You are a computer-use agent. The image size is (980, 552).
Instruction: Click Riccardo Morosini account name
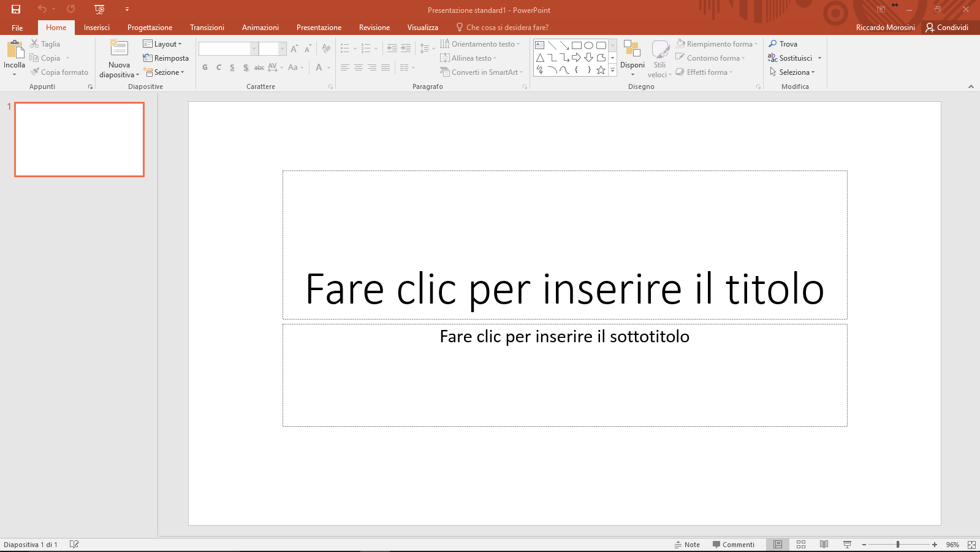886,28
